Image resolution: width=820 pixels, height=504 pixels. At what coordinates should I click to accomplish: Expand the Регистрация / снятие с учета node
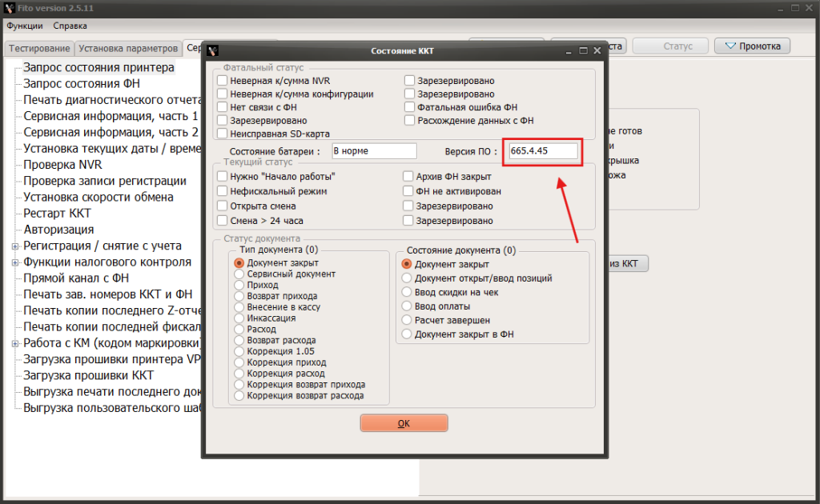14,246
